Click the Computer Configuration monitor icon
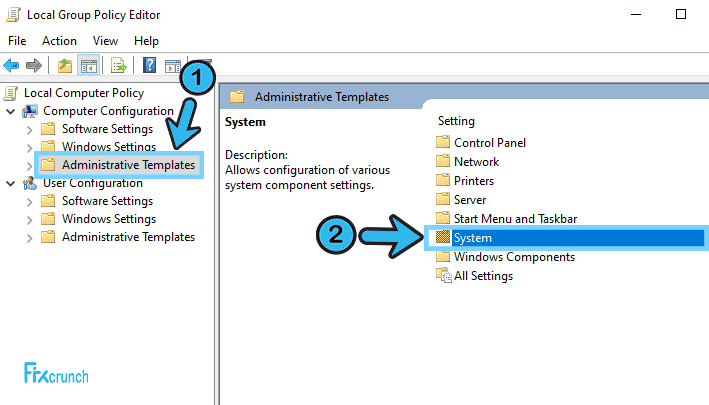 click(x=30, y=111)
